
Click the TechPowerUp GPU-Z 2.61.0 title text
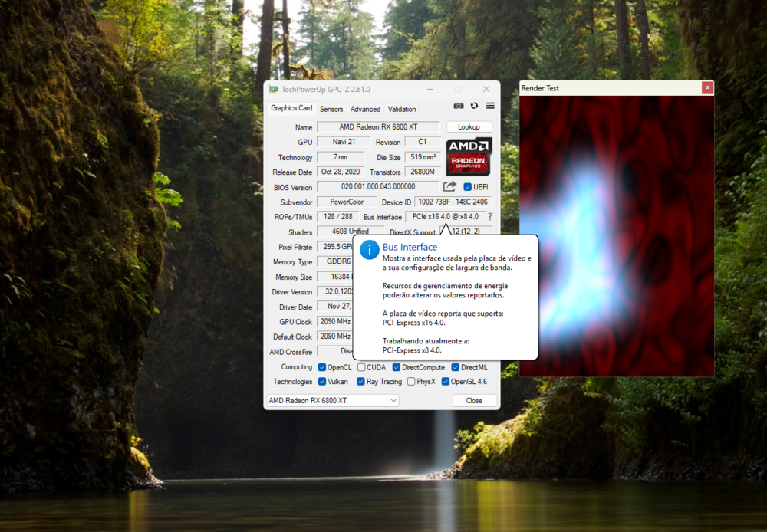[x=326, y=89]
